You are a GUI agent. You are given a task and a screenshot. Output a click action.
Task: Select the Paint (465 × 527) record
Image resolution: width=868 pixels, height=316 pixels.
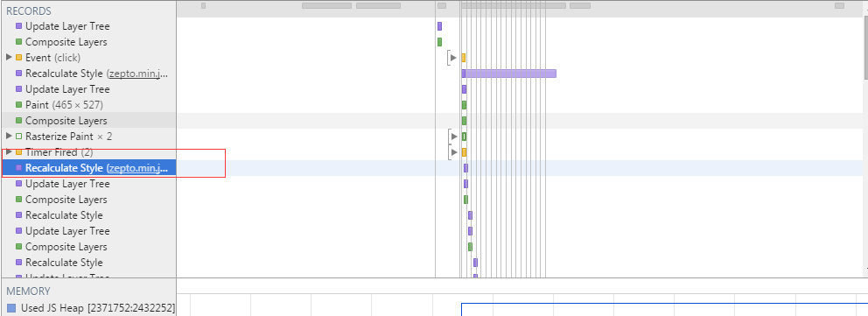click(x=64, y=104)
